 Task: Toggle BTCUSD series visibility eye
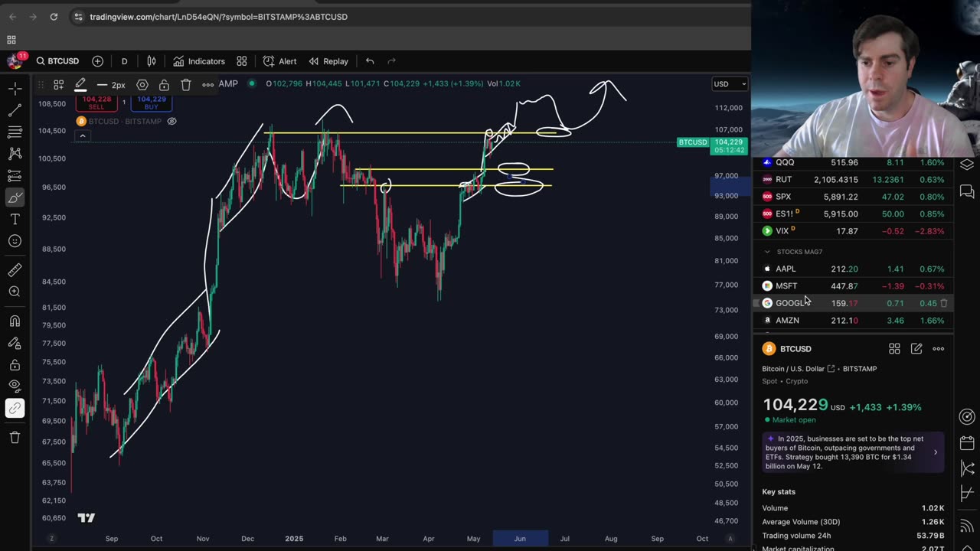point(171,121)
